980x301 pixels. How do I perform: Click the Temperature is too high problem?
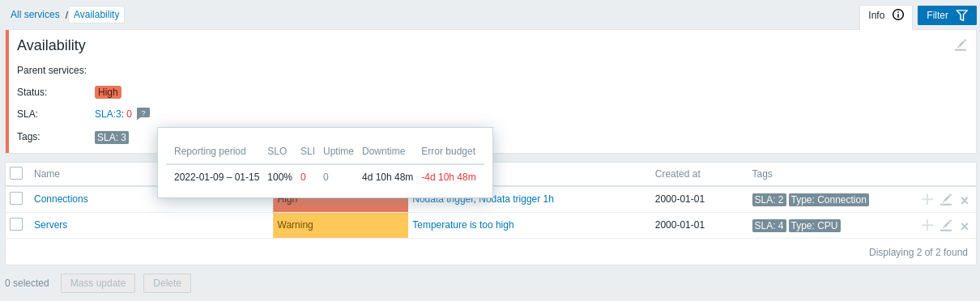click(x=463, y=225)
